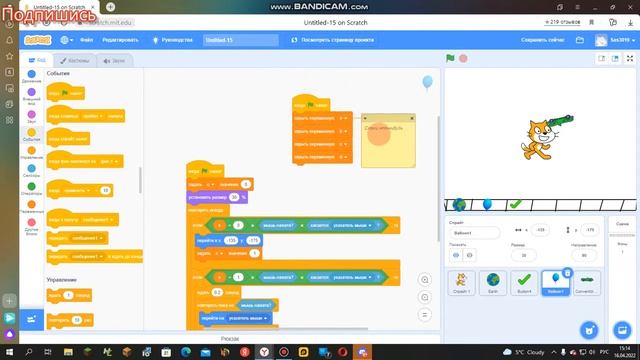The height and width of the screenshot is (360, 640).
Task: Open loudness dropdown in palette hat block
Action: tap(77, 191)
